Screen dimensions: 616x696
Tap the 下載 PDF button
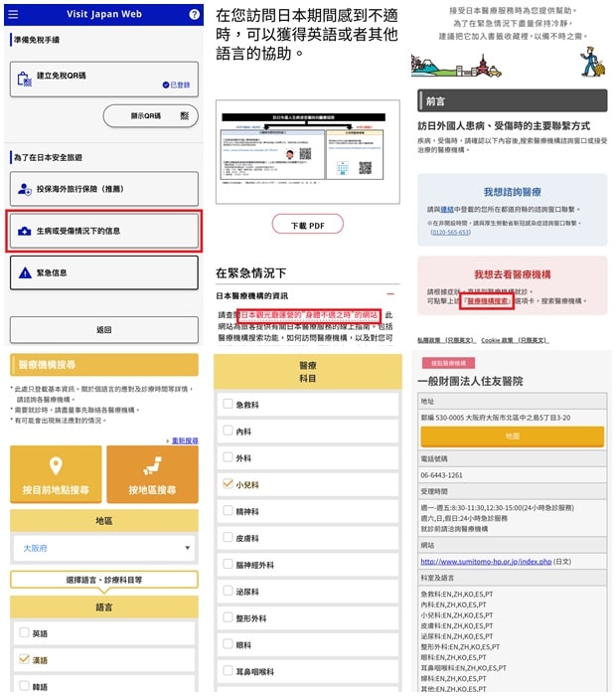(x=307, y=224)
